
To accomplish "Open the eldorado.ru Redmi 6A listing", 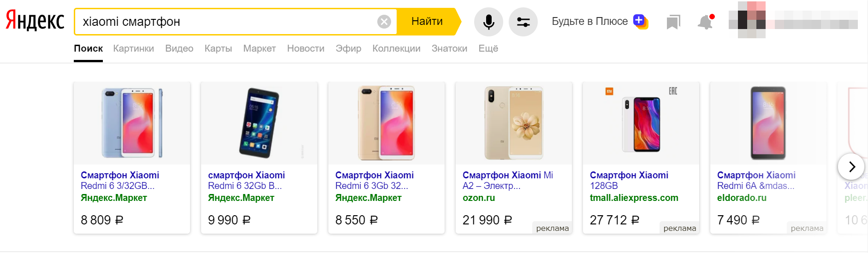I will (x=756, y=180).
